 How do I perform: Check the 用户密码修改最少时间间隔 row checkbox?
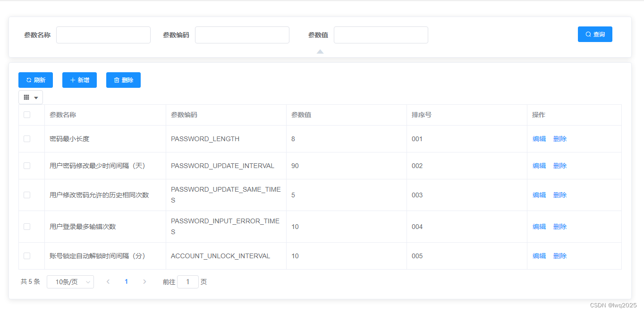point(27,166)
